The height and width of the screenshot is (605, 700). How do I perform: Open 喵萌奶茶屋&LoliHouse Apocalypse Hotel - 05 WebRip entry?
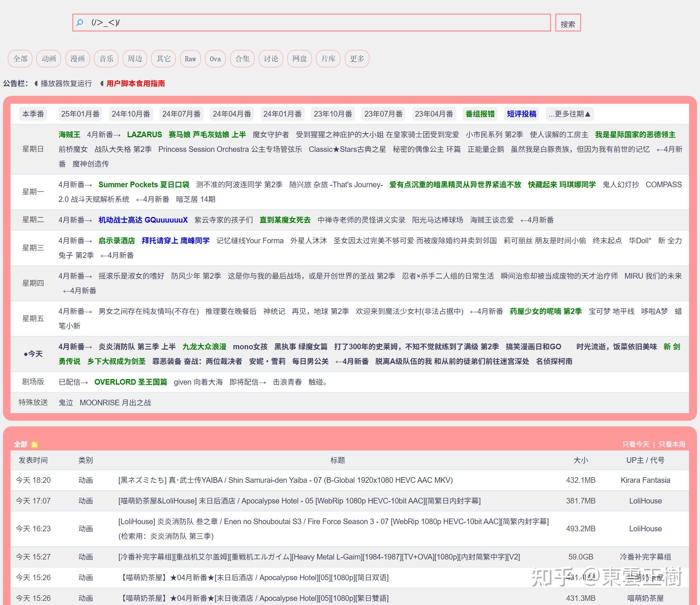(299, 501)
